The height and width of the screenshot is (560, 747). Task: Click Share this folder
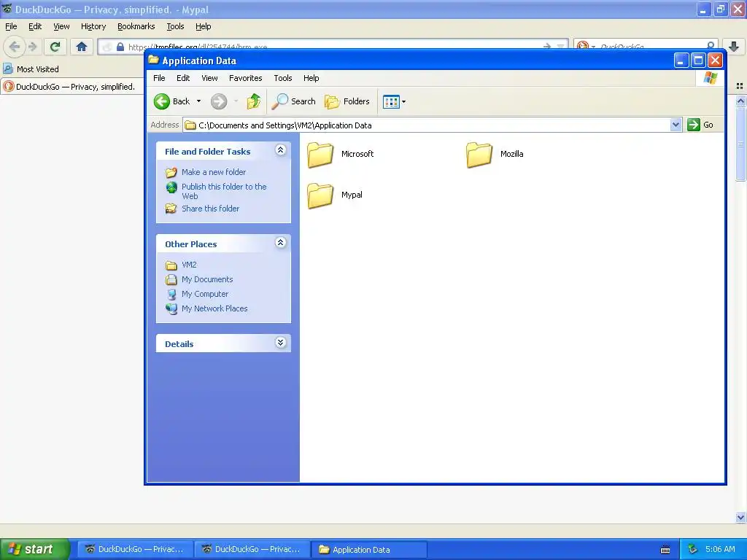[210, 209]
